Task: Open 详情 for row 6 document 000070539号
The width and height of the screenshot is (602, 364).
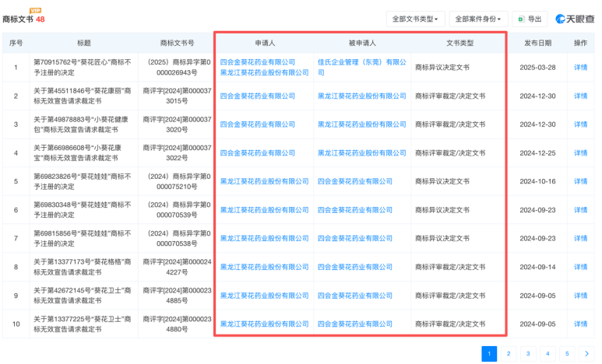Action: [x=580, y=210]
